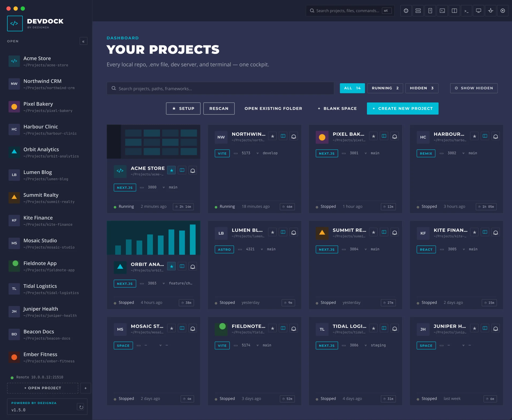
Task: Click the Remote 10.0.0.12:21510 status
Action: (x=37, y=377)
